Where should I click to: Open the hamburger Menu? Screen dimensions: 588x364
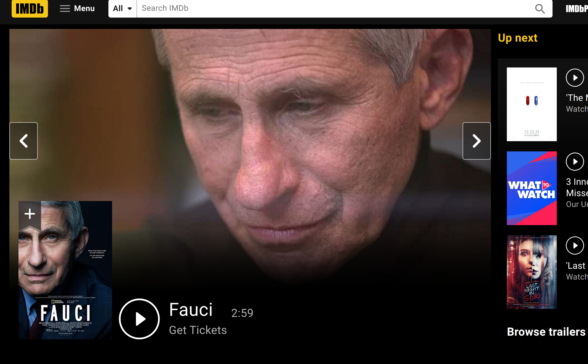pyautogui.click(x=77, y=9)
